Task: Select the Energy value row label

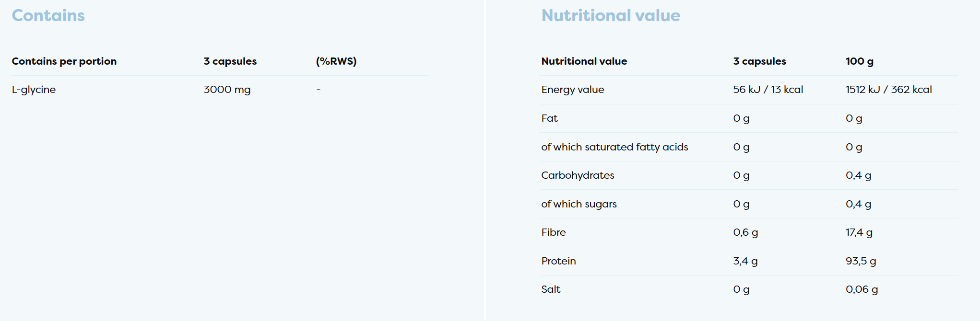Action: [x=572, y=90]
